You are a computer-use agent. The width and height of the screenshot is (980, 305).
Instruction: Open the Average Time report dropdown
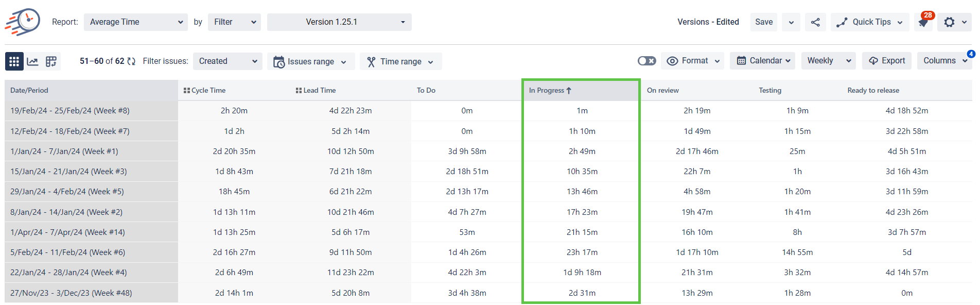click(x=136, y=22)
